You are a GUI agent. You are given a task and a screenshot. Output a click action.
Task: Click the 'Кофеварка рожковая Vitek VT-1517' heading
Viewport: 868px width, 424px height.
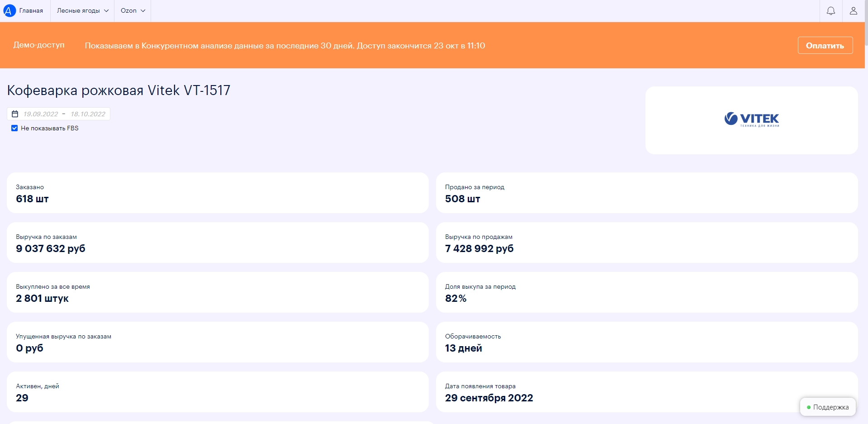[119, 91]
